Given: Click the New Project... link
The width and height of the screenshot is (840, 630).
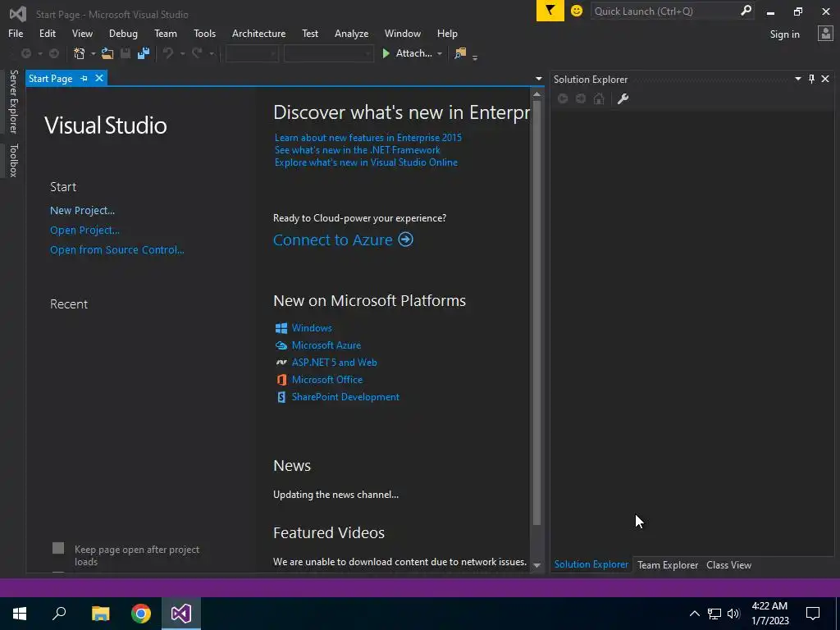Looking at the screenshot, I should coord(83,211).
